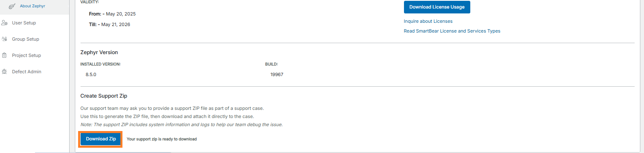Open the Inquire about Licenses link
The image size is (644, 153).
pyautogui.click(x=428, y=21)
